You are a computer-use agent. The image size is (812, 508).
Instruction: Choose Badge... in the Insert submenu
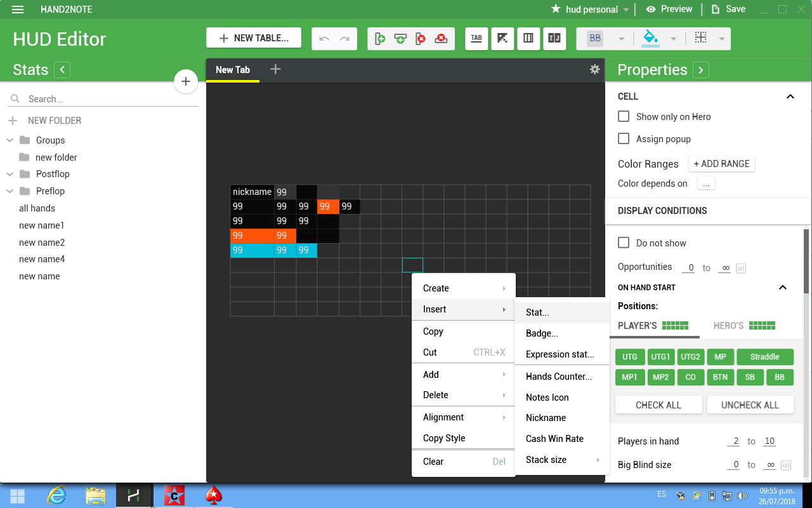click(x=562, y=333)
